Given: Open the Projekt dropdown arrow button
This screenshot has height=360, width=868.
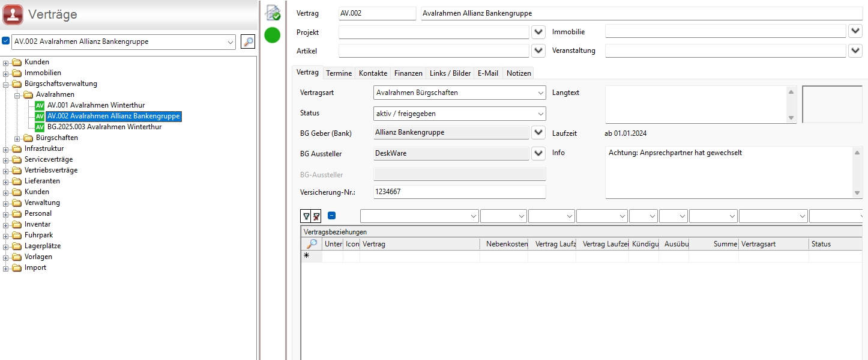Looking at the screenshot, I should 538,31.
